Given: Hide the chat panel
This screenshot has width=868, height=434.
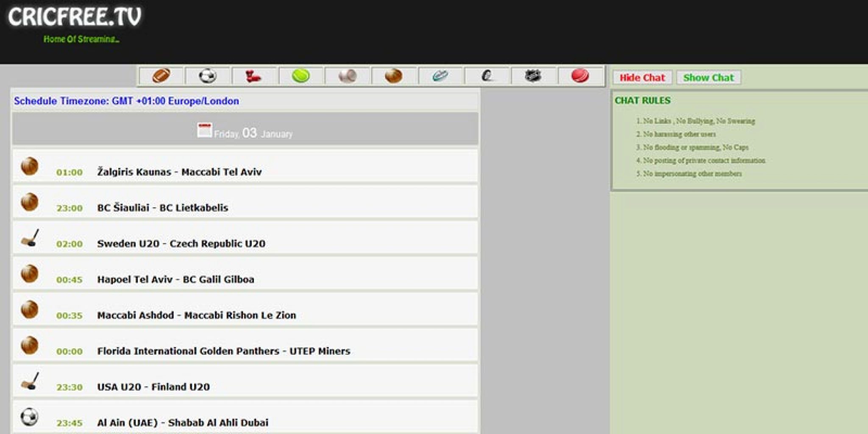Looking at the screenshot, I should 642,78.
